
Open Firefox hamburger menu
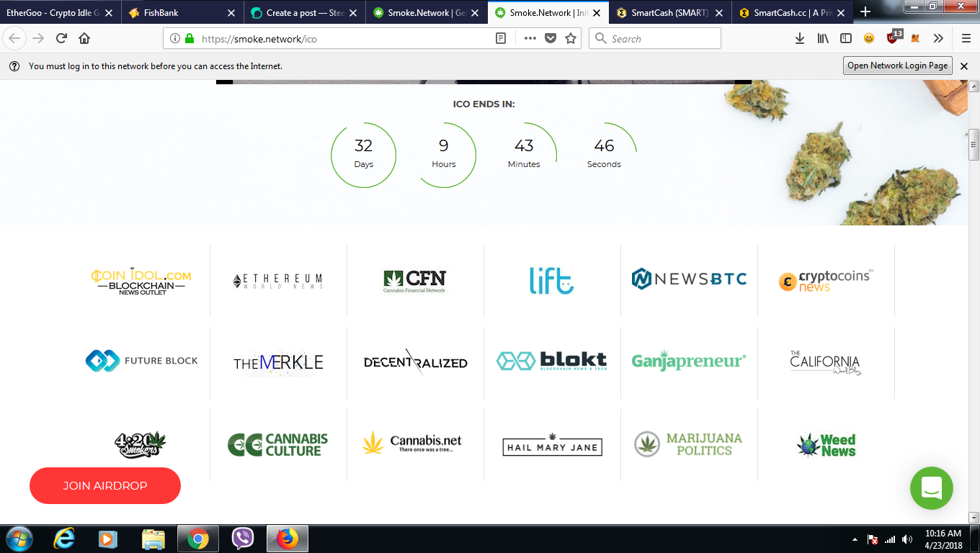966,39
